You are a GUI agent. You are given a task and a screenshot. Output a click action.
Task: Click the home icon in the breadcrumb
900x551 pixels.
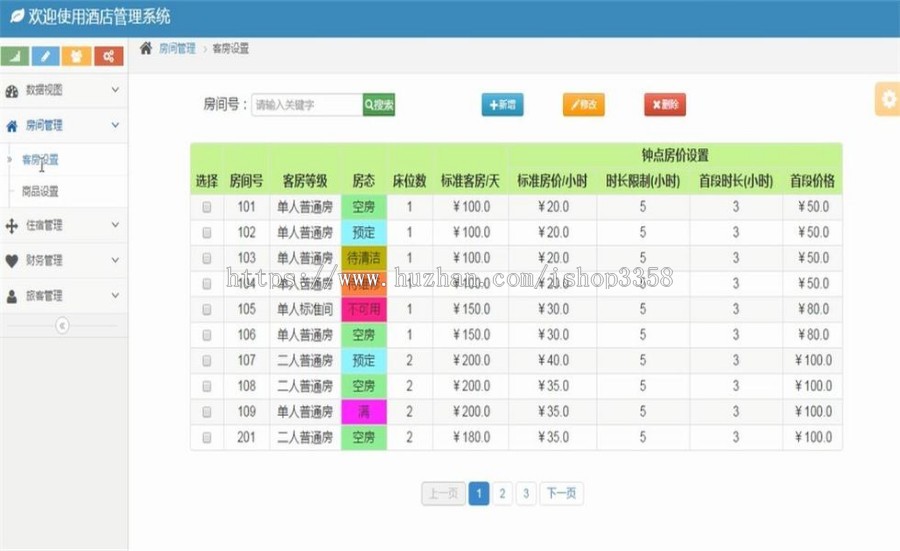(146, 48)
